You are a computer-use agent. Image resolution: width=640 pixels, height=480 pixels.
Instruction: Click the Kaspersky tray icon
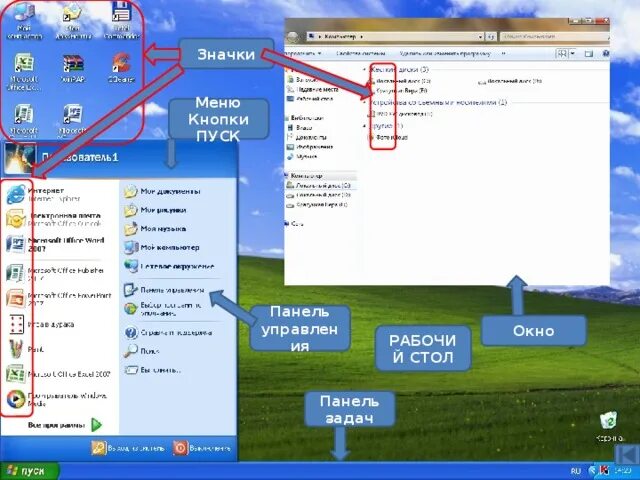point(603,471)
